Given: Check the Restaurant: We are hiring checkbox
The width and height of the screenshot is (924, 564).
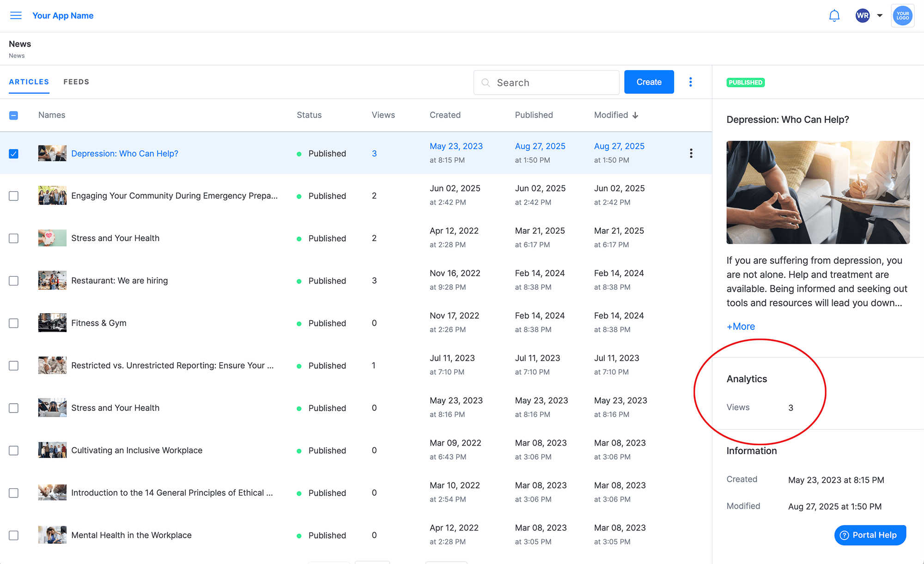Looking at the screenshot, I should tap(14, 281).
